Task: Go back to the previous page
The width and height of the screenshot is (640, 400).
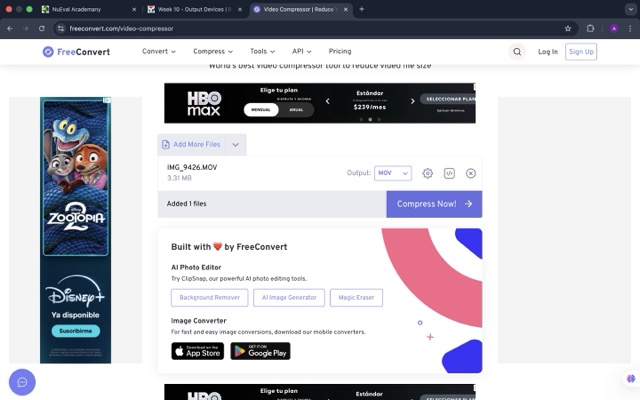Action: click(x=10, y=29)
